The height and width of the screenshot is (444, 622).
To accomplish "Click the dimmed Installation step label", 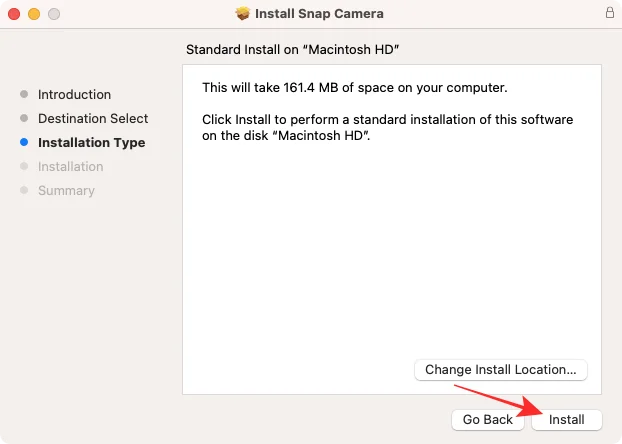I will pyautogui.click(x=70, y=167).
